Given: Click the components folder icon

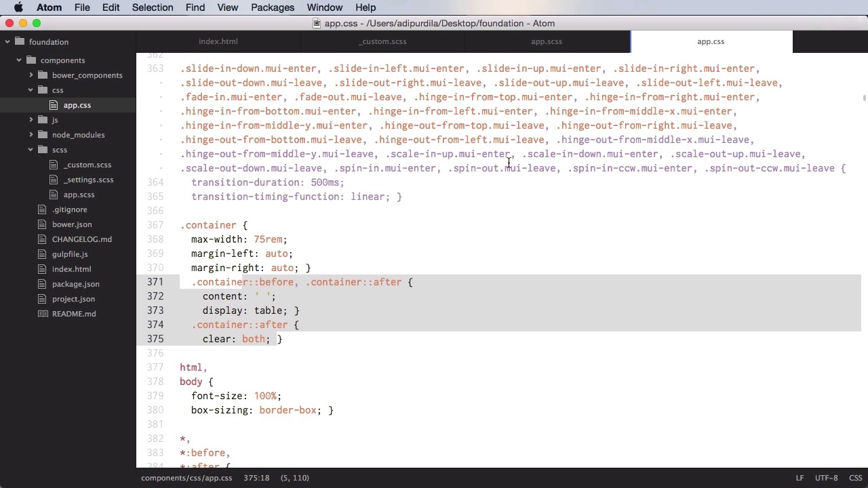Looking at the screenshot, I should click(x=31, y=60).
